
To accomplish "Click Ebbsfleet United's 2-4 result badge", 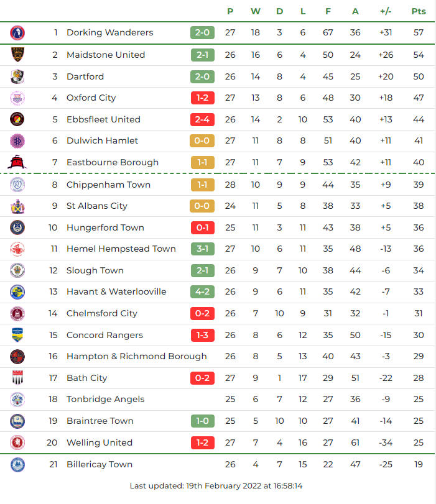I will point(202,119).
